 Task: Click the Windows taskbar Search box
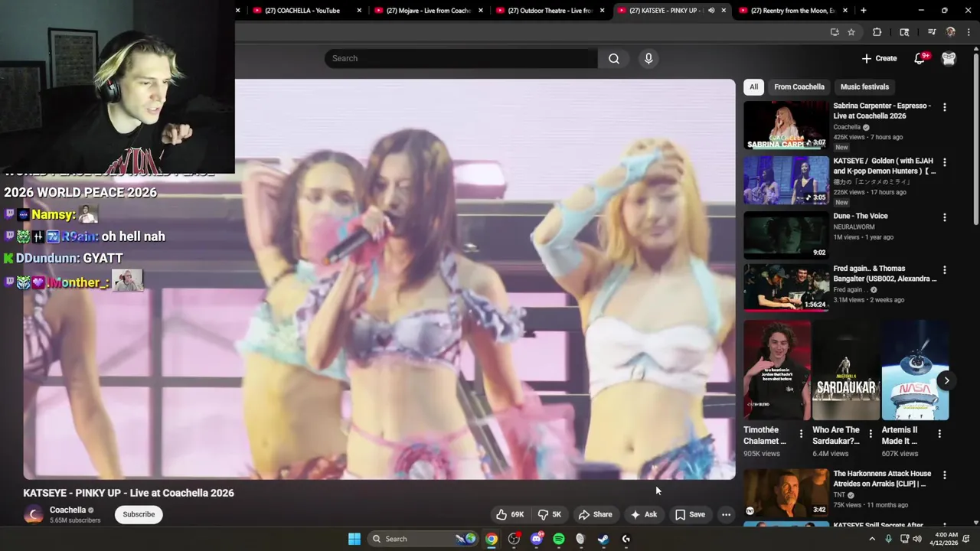(422, 539)
